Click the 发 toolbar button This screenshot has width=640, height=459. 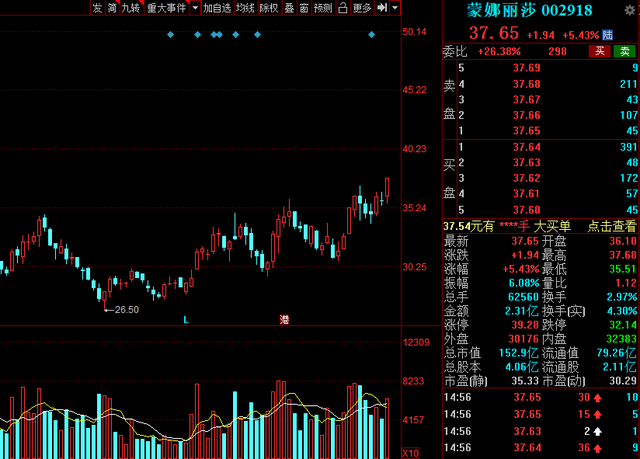point(97,7)
